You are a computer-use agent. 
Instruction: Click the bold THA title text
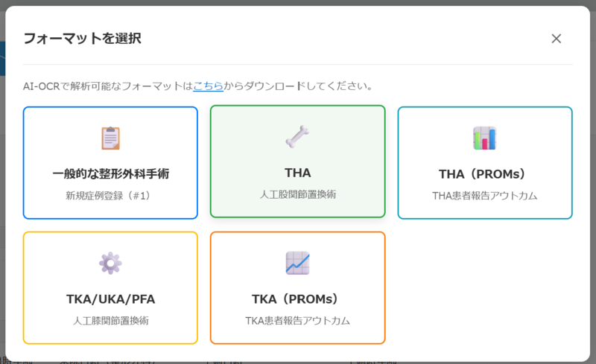coord(297,173)
